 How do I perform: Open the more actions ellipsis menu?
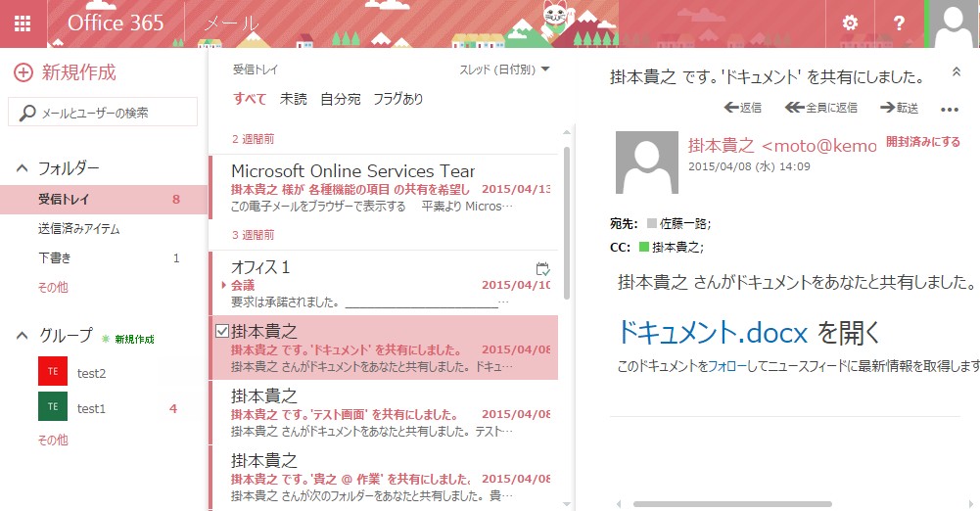click(x=949, y=109)
